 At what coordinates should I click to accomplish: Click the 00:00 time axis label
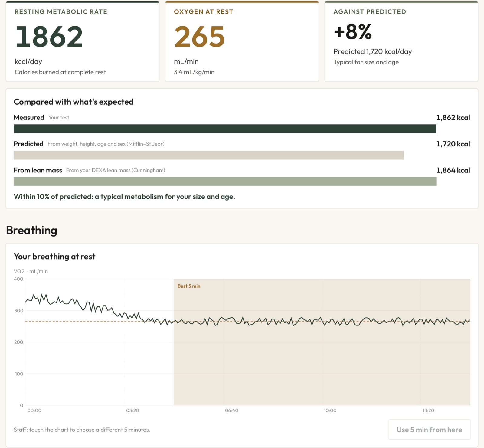tap(34, 410)
